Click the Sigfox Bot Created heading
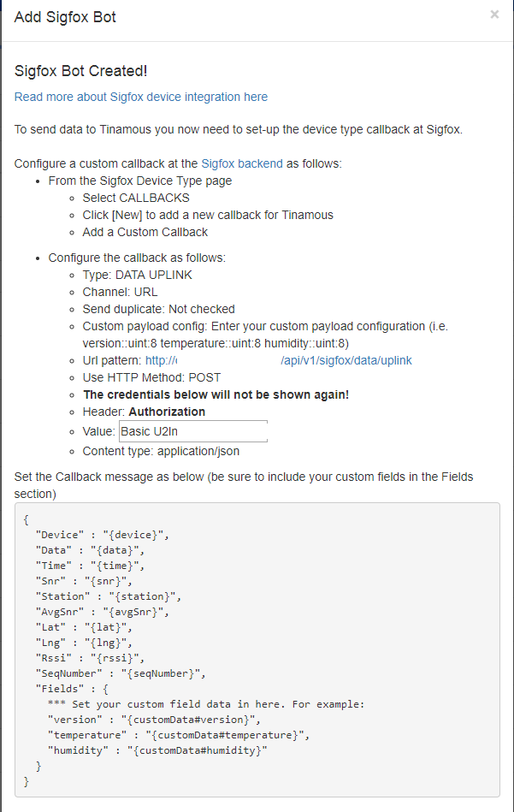This screenshot has width=514, height=812. tap(80, 71)
